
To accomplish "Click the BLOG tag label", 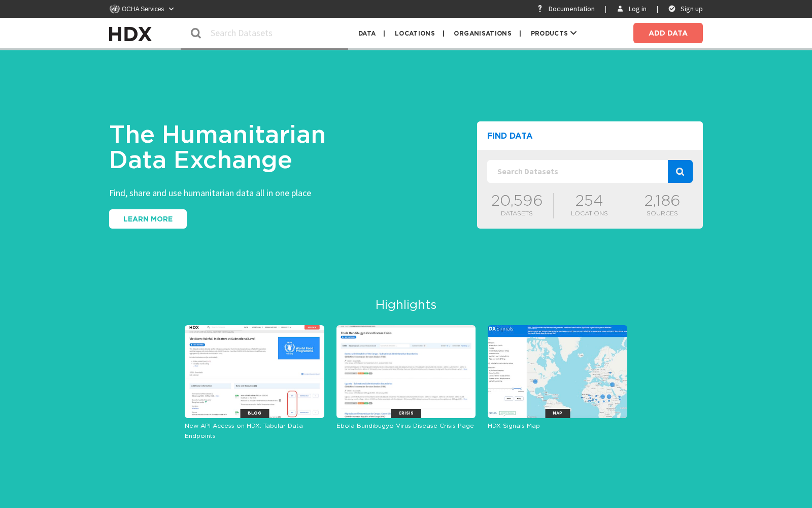I will [254, 413].
